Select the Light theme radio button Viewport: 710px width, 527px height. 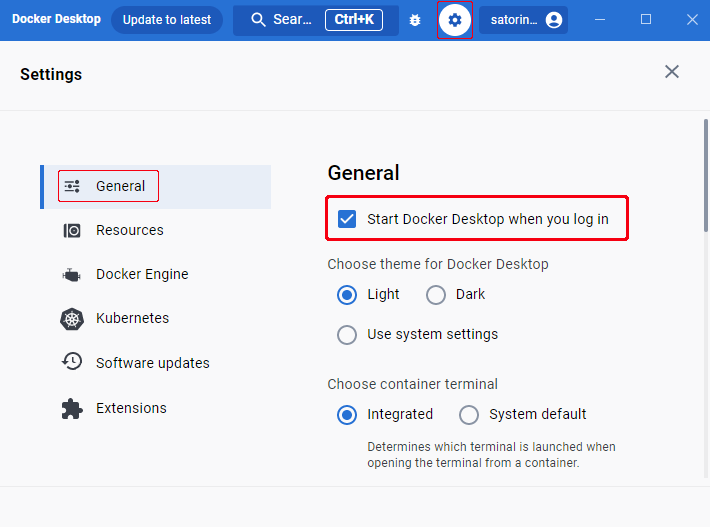347,295
